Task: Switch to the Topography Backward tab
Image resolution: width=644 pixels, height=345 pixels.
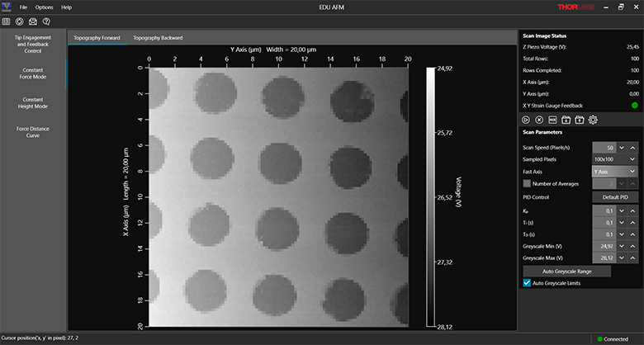Action: pos(158,38)
